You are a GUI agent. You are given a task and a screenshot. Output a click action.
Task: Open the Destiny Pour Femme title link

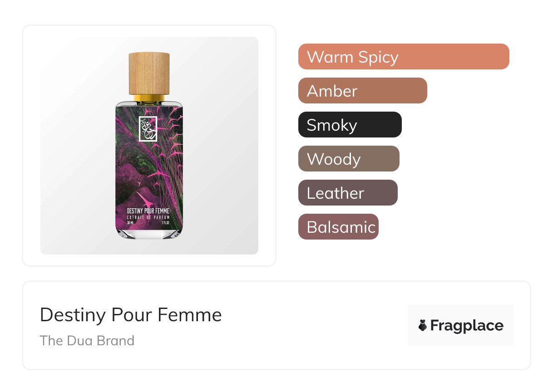pyautogui.click(x=131, y=315)
